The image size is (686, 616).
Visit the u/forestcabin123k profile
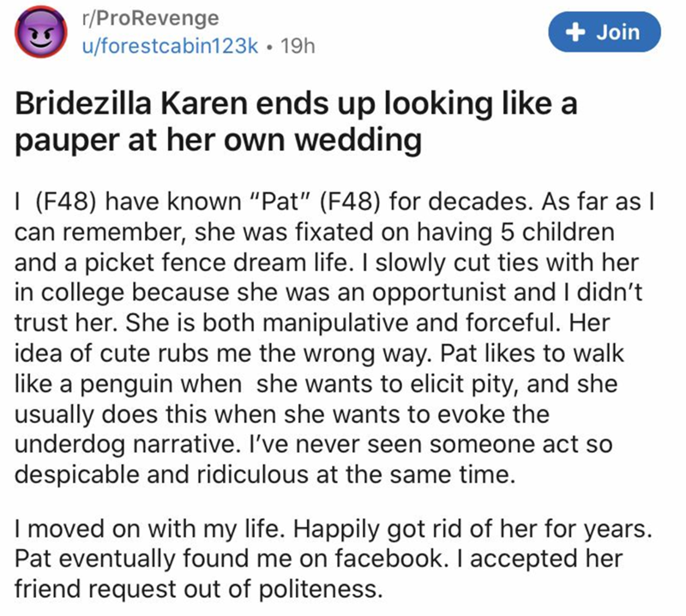(165, 46)
